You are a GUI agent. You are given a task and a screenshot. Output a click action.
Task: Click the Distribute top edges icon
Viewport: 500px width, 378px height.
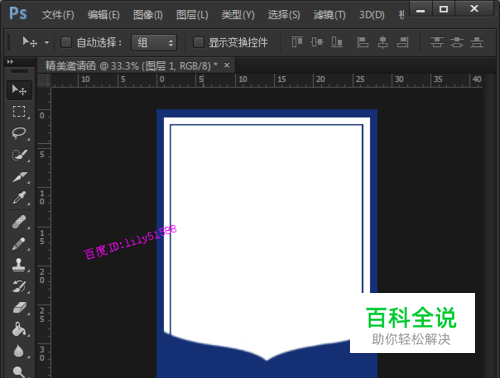pos(437,42)
